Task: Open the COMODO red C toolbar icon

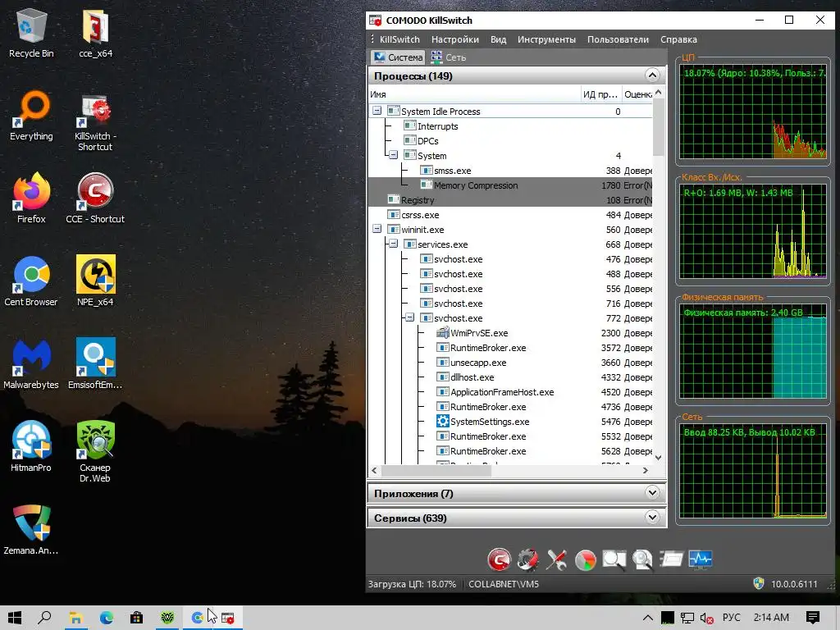Action: coord(500,559)
